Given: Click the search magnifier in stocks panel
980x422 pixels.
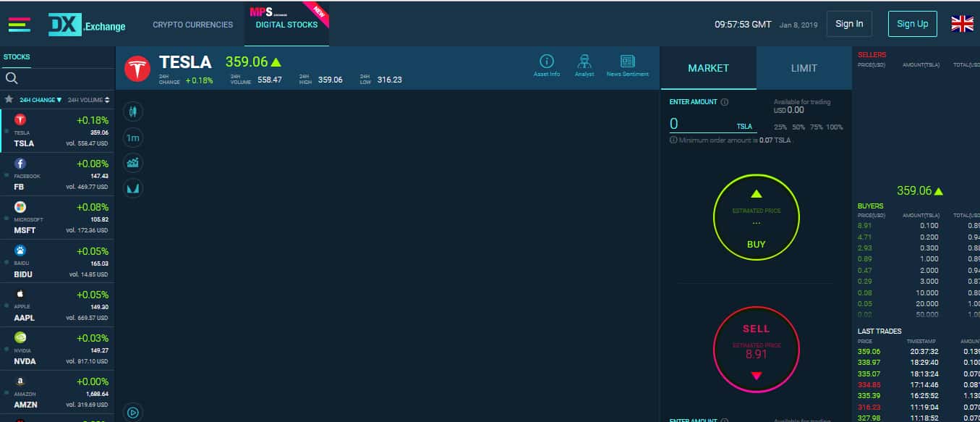Looking at the screenshot, I should tap(12, 78).
